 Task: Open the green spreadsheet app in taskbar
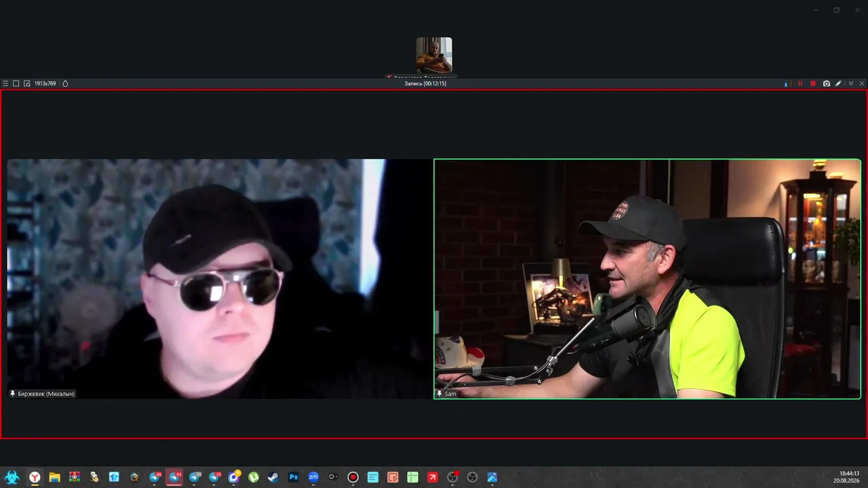pyautogui.click(x=412, y=477)
